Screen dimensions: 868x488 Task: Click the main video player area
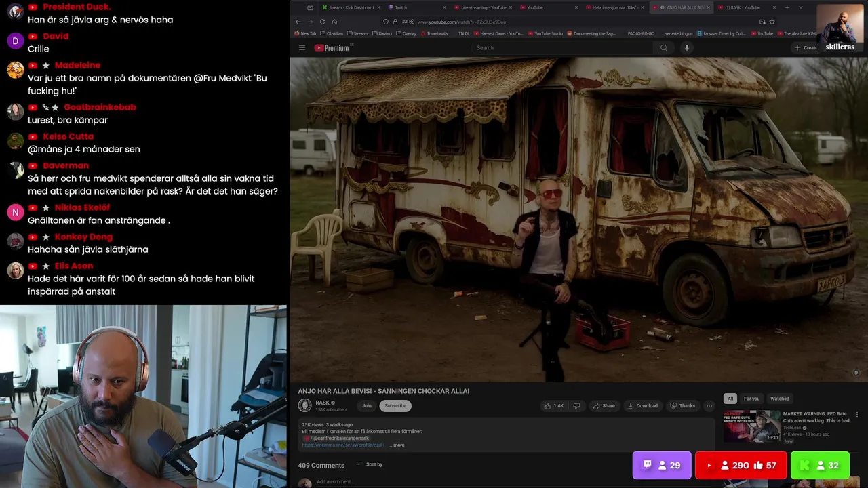click(578, 219)
